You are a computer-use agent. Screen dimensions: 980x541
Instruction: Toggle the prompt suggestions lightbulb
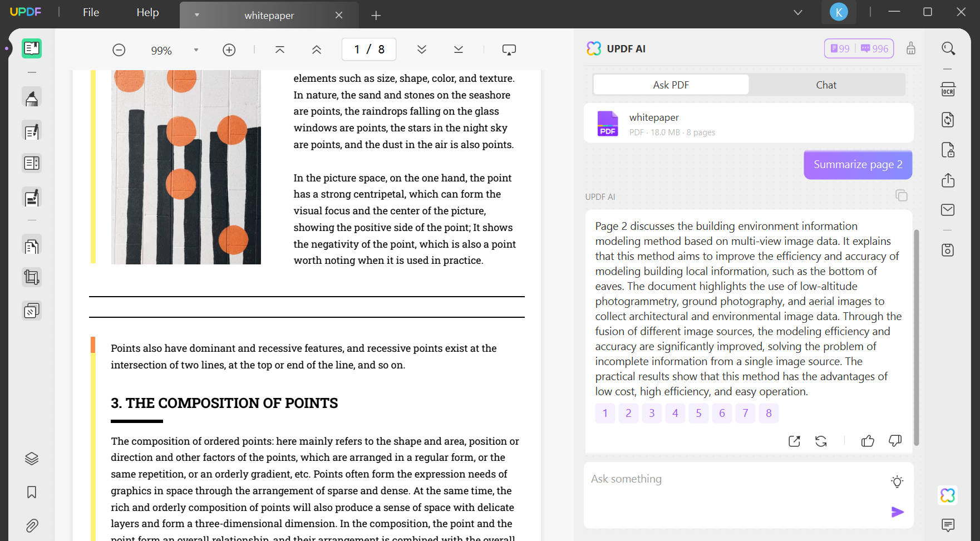pyautogui.click(x=897, y=481)
